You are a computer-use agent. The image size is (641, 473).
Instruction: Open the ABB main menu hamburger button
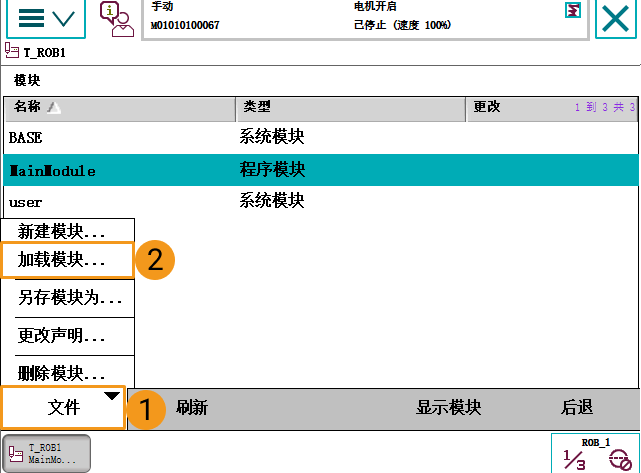point(46,18)
